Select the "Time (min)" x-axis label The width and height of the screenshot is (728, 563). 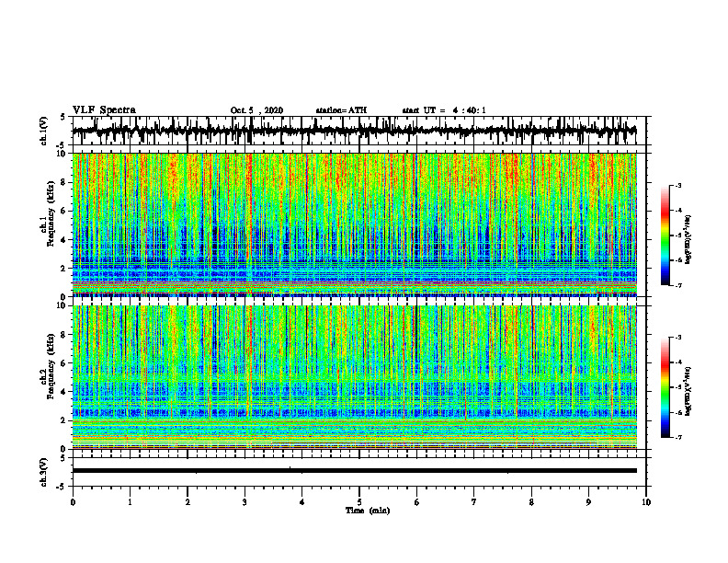(368, 511)
